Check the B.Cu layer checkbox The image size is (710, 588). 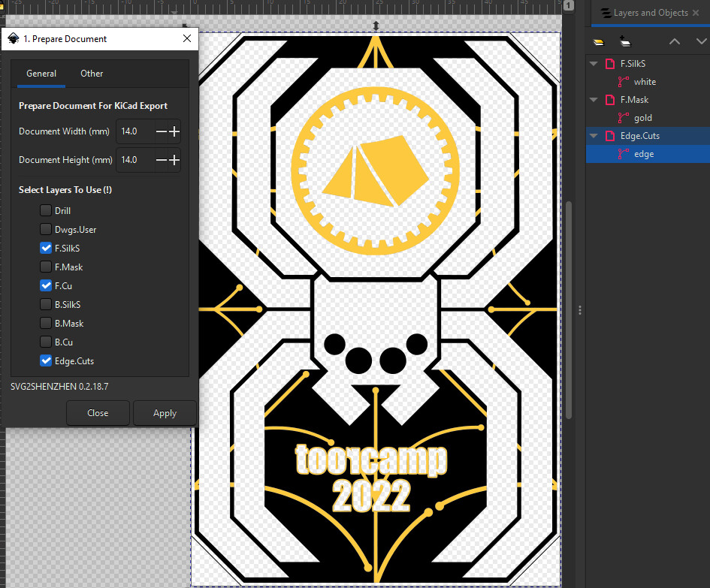click(46, 342)
